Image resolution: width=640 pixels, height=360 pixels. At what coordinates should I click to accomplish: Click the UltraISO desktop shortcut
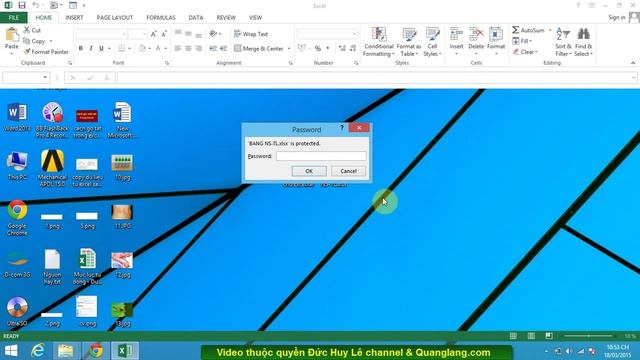tap(17, 312)
